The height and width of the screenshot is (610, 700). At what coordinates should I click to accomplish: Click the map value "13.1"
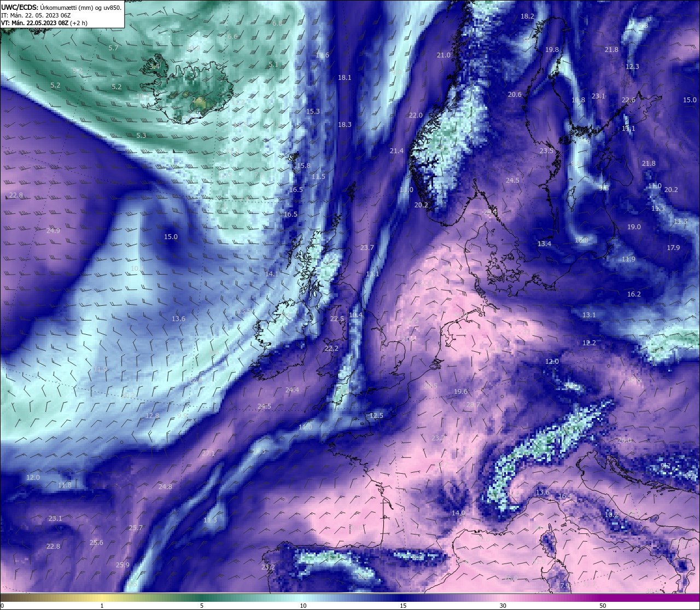point(589,315)
